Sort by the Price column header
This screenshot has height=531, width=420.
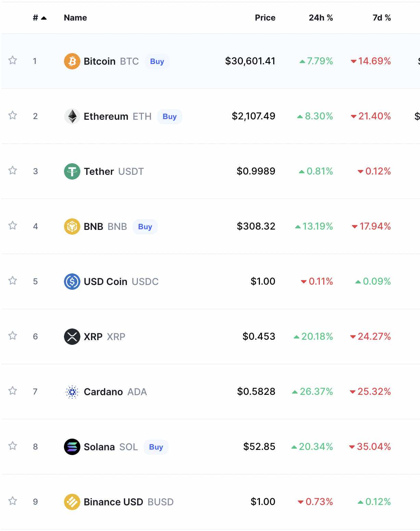click(x=265, y=18)
